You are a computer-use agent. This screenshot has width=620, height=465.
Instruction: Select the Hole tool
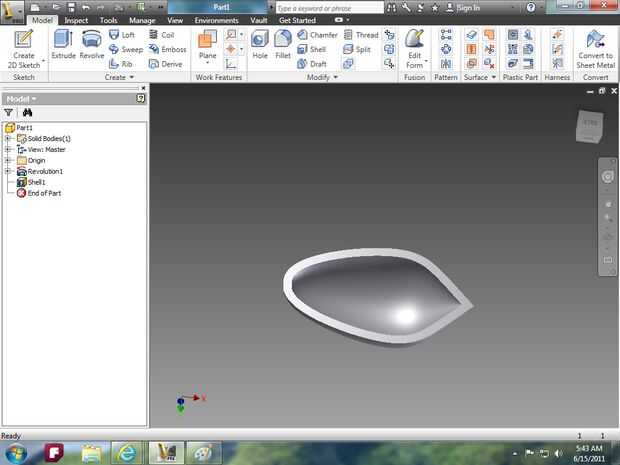coord(260,44)
